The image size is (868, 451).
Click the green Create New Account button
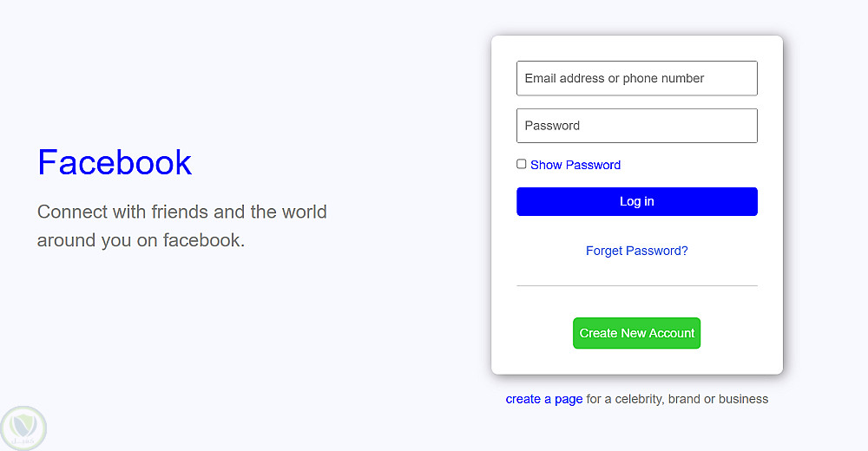tap(636, 333)
